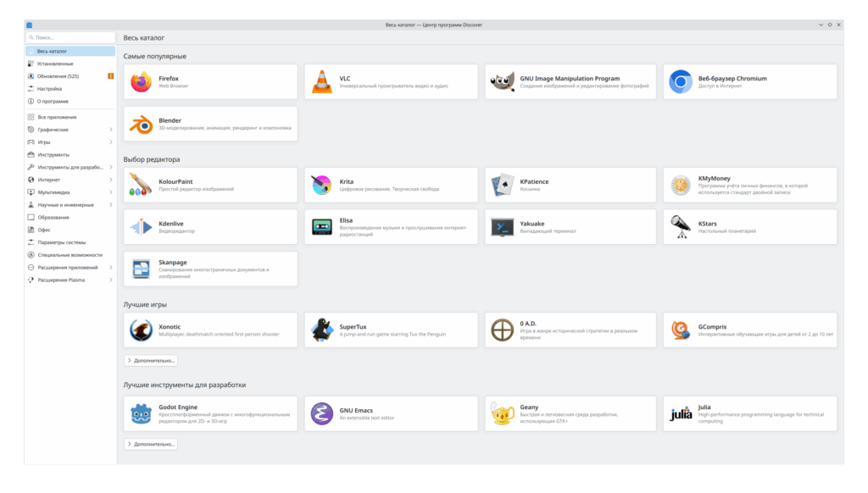Viewport: 868px width, 493px height.
Task: Click the Xonotic description text
Action: pyautogui.click(x=220, y=335)
